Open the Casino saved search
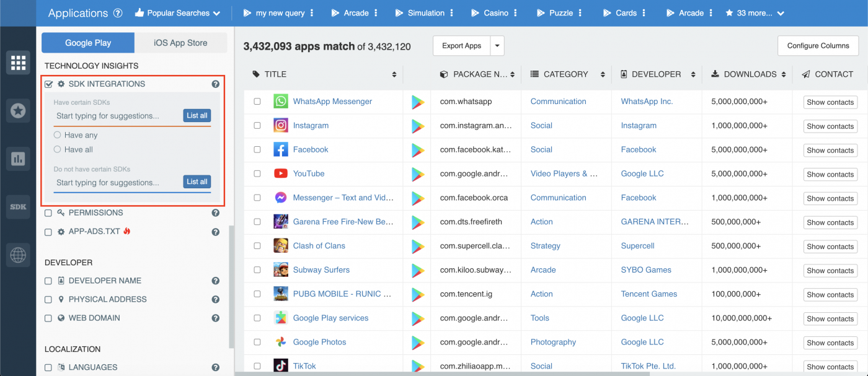Viewport: 868px width, 376px height. click(490, 13)
